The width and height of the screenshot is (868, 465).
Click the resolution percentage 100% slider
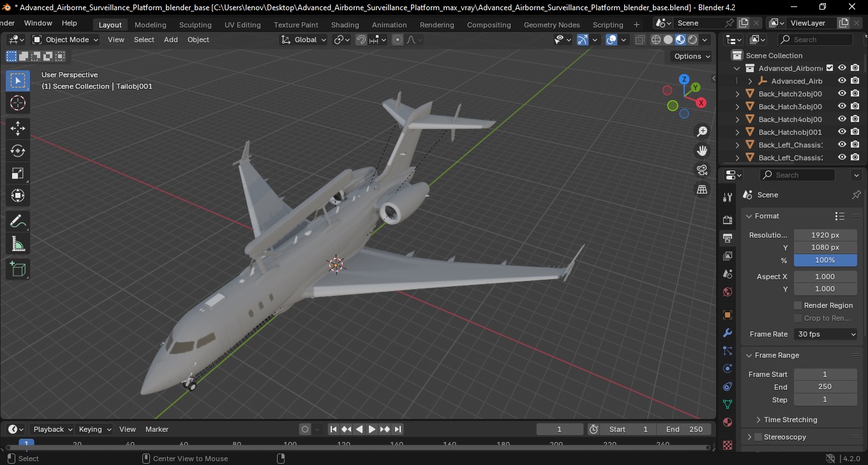pos(825,260)
